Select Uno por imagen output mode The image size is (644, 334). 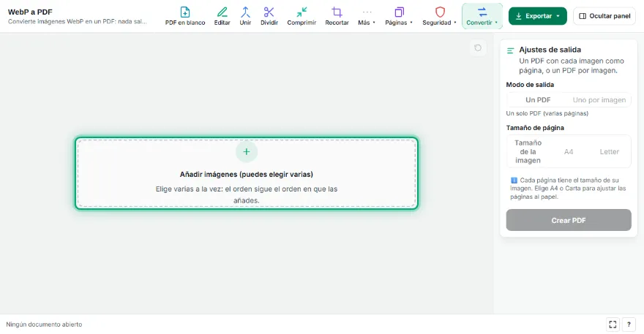tap(599, 99)
